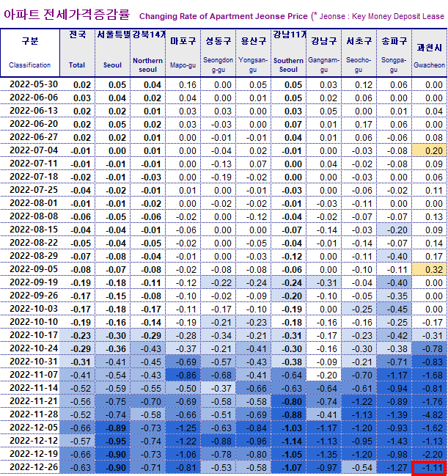The image size is (448, 476).
Task: Select Seocho-gu value 0.17 on 2022-06-20
Action: pos(359,124)
